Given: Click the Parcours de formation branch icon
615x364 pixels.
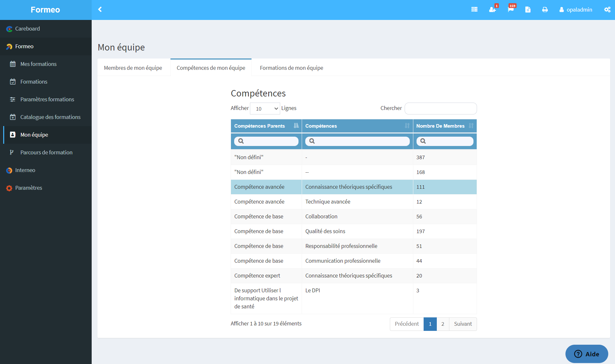Looking at the screenshot, I should pos(12,152).
